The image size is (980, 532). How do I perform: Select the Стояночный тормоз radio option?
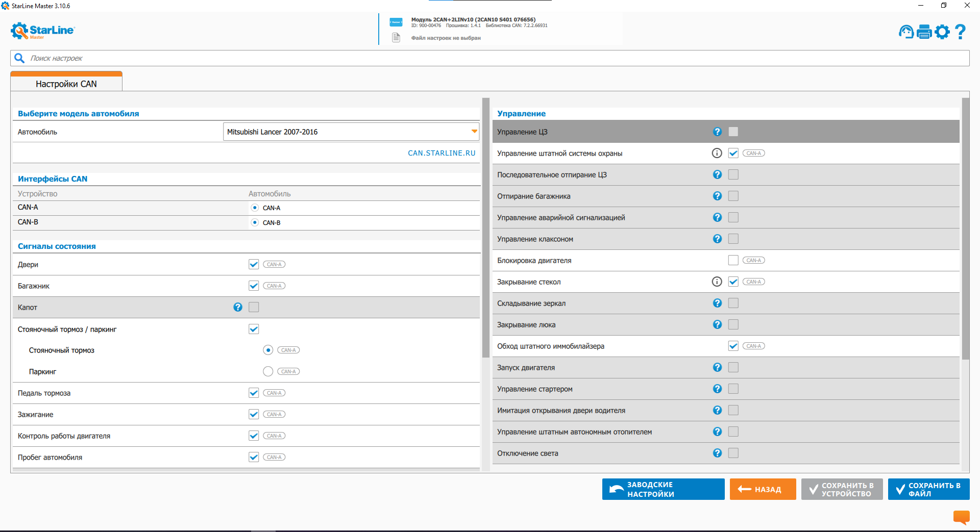[268, 350]
